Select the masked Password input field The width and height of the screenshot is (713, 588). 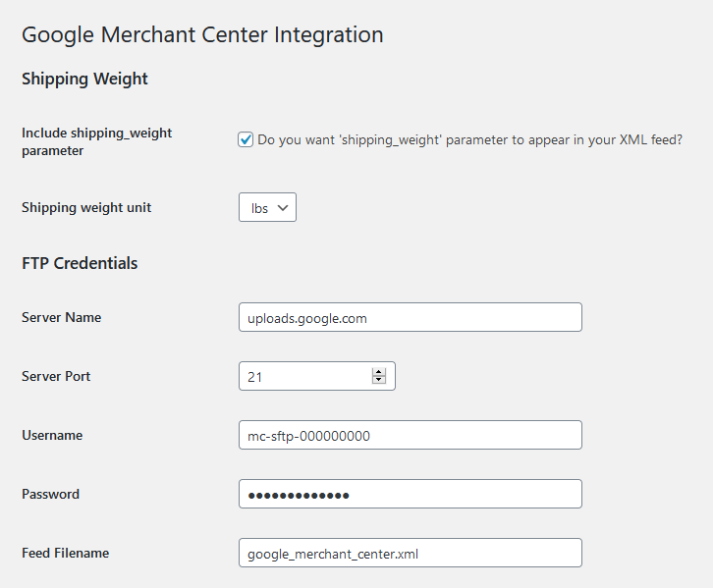[x=410, y=494]
